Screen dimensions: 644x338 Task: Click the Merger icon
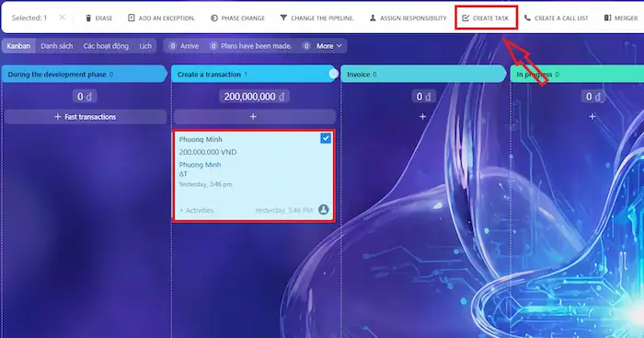(607, 17)
